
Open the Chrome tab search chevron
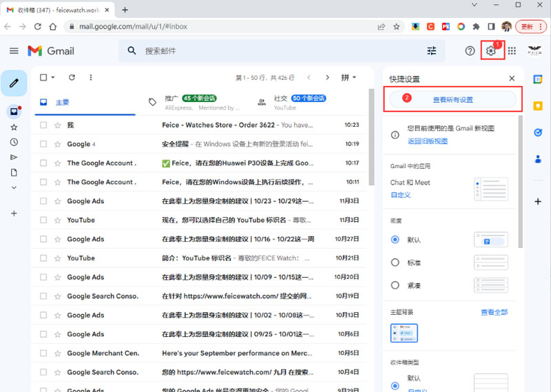tap(475, 5)
